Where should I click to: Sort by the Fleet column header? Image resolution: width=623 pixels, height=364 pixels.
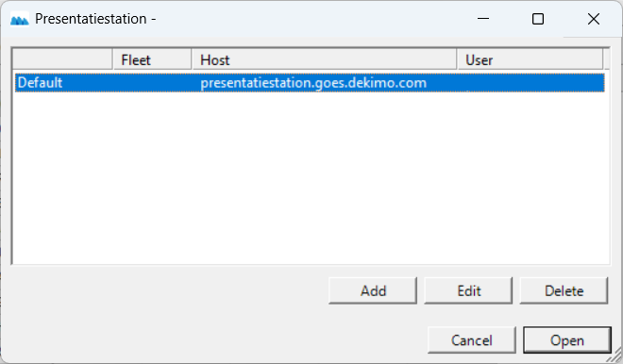tap(153, 60)
